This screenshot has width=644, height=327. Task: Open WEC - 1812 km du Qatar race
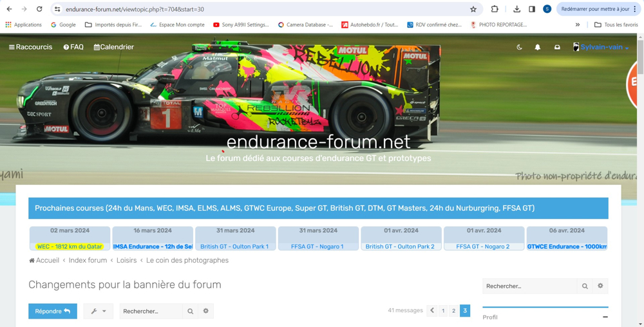point(70,247)
